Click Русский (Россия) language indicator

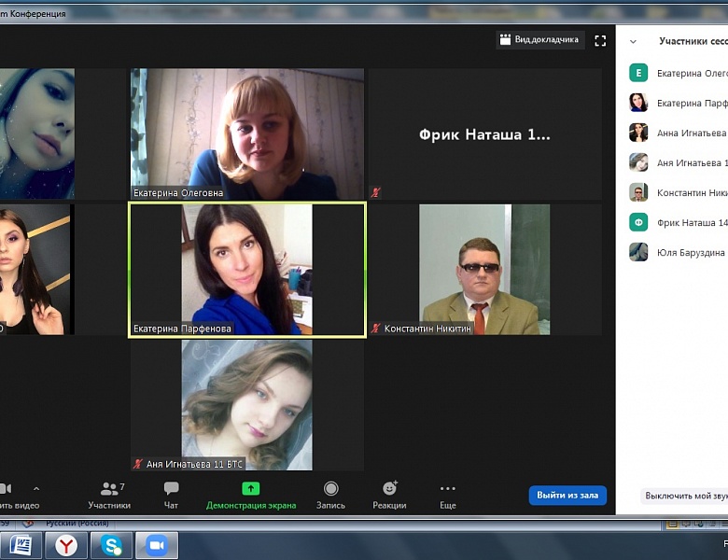click(77, 524)
